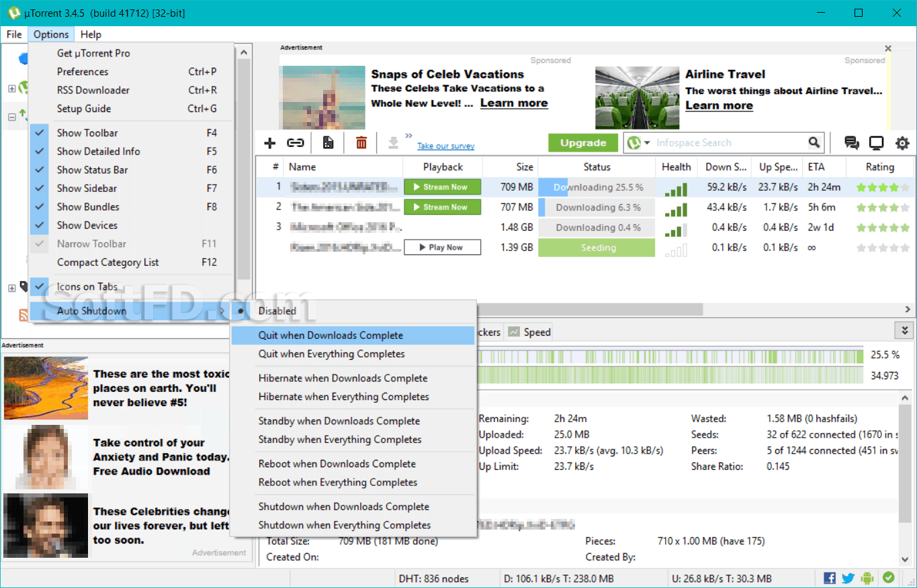The height and width of the screenshot is (588, 917).
Task: Toggle Show Status Bar option
Action: click(131, 170)
